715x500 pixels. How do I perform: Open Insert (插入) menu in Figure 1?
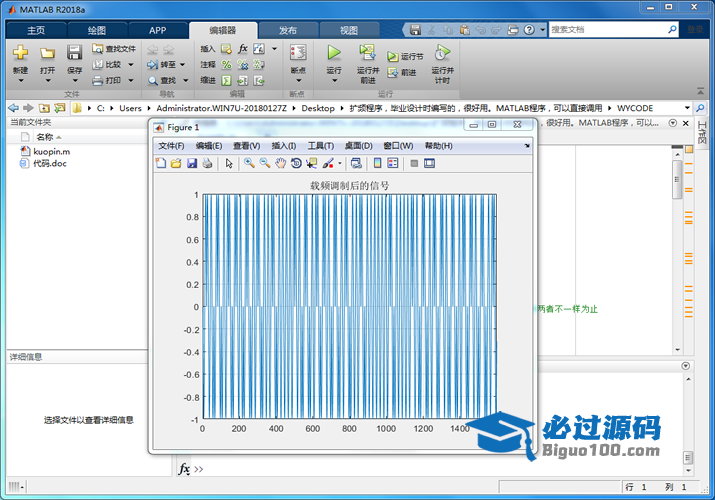tap(284, 146)
